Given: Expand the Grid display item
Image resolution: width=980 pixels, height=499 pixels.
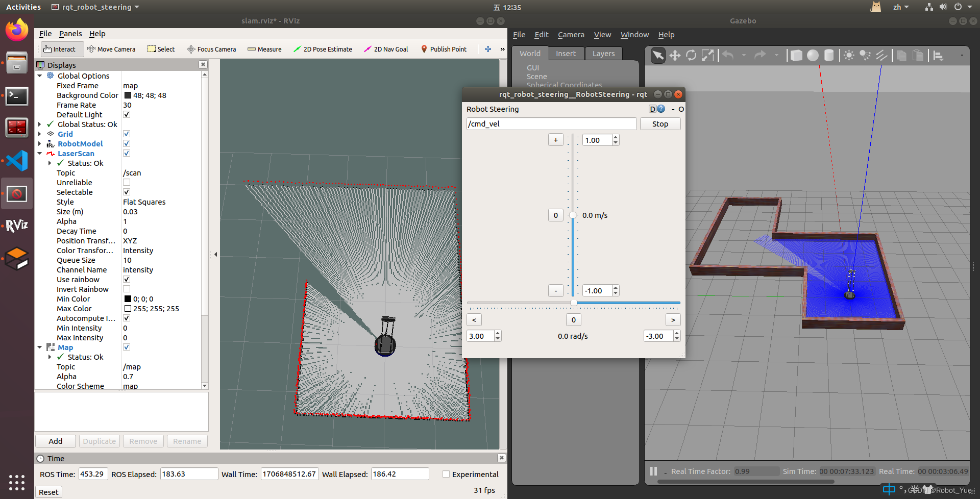Looking at the screenshot, I should coord(40,134).
